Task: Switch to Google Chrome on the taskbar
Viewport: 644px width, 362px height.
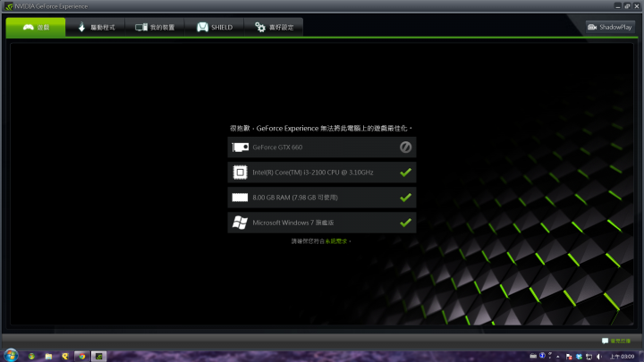Action: 81,357
